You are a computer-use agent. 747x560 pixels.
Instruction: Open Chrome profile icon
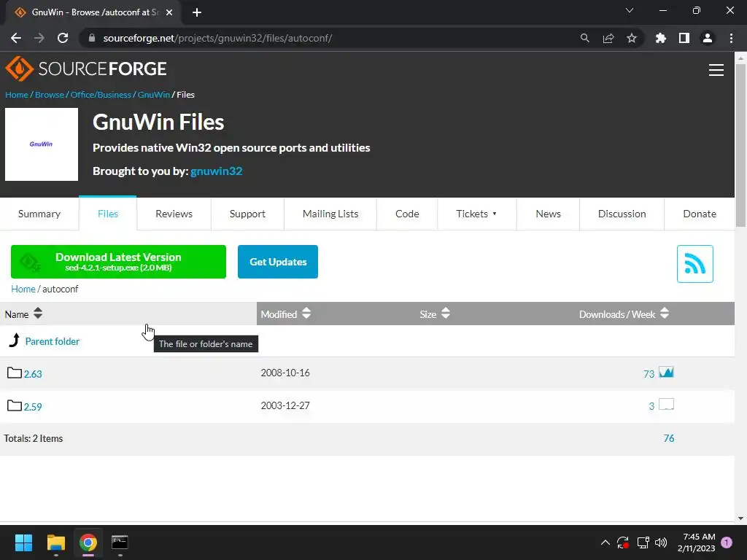708,38
